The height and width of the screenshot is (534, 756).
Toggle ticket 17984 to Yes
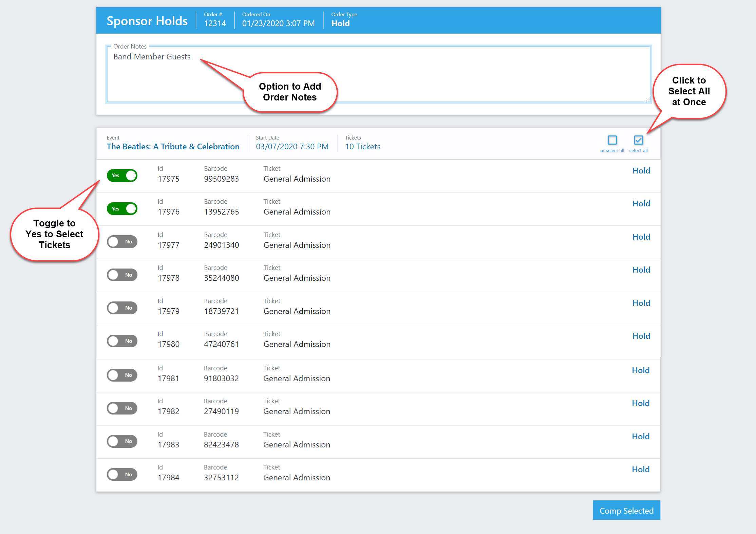[x=122, y=474]
